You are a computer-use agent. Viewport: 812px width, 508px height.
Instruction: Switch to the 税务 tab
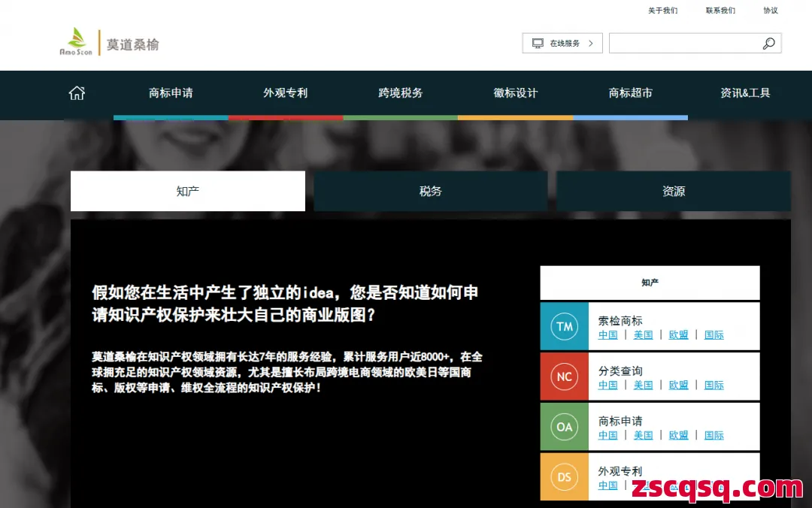pos(430,191)
